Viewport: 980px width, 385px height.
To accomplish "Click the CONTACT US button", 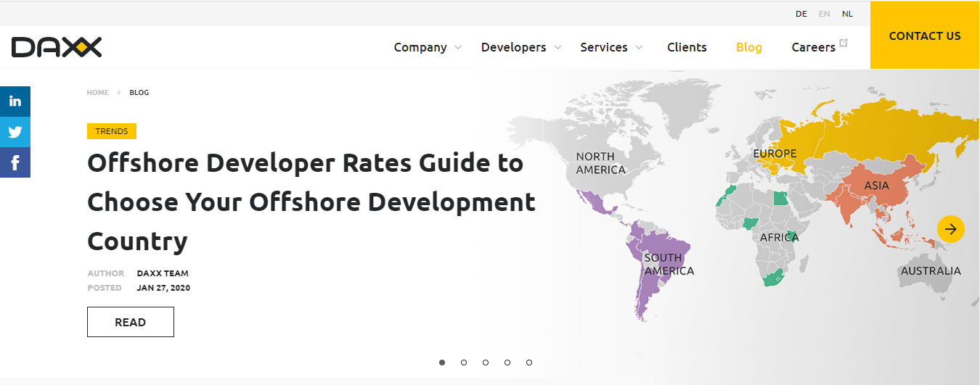I will tap(925, 36).
